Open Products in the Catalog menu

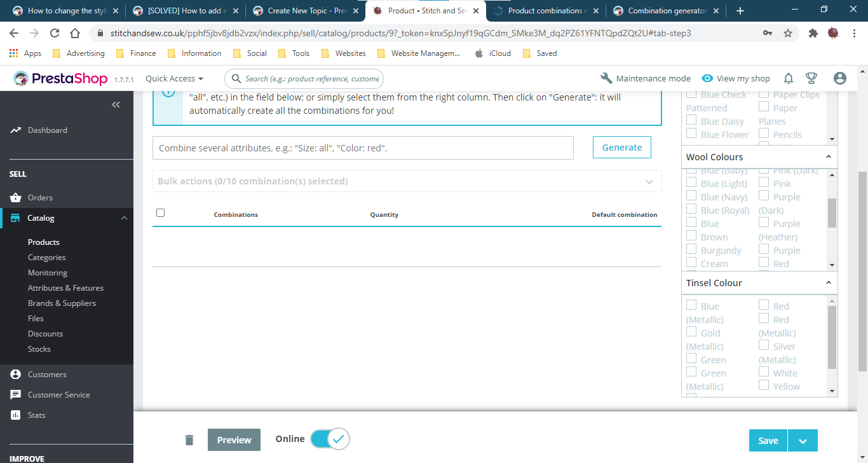click(44, 242)
